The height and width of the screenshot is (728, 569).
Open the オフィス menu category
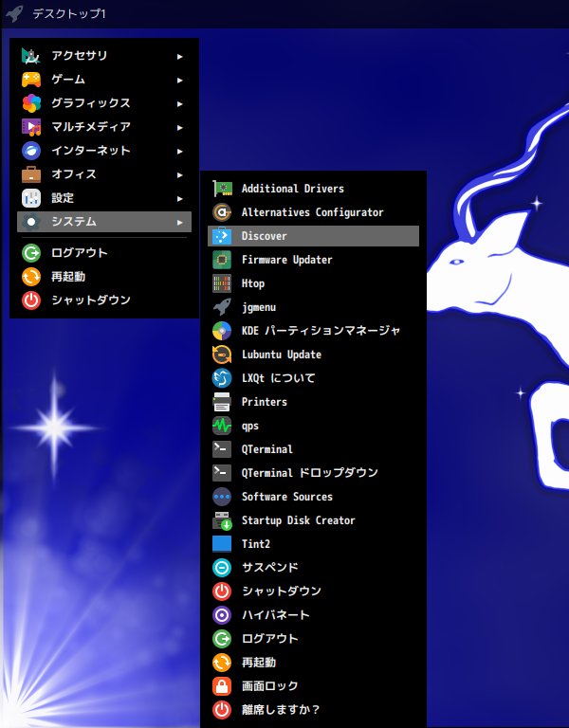(x=104, y=174)
